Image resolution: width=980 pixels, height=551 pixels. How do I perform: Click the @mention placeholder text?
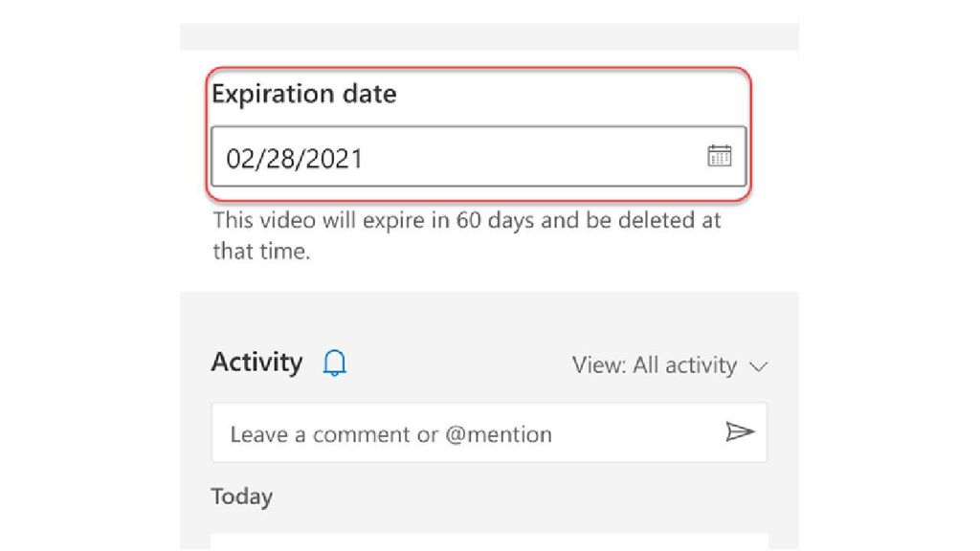point(499,434)
